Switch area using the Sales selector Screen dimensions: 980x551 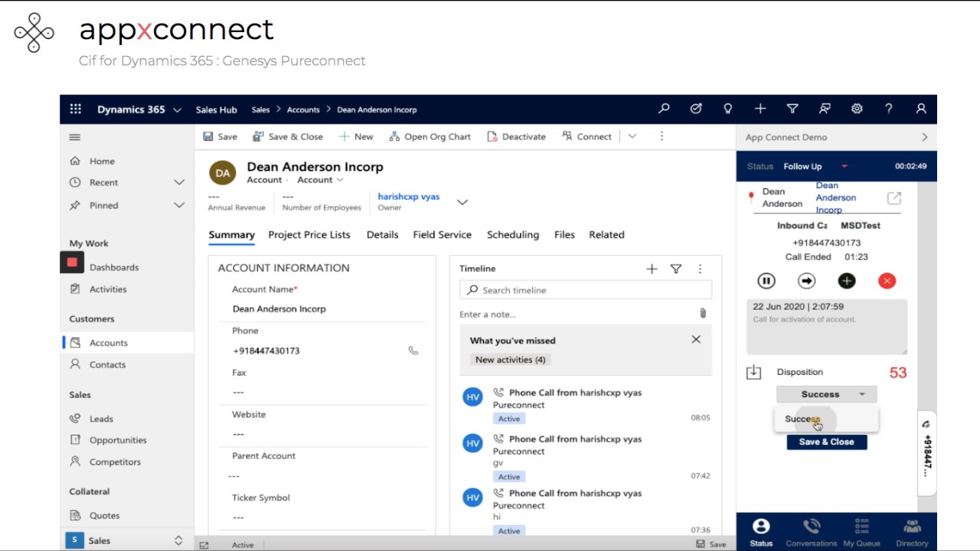126,540
